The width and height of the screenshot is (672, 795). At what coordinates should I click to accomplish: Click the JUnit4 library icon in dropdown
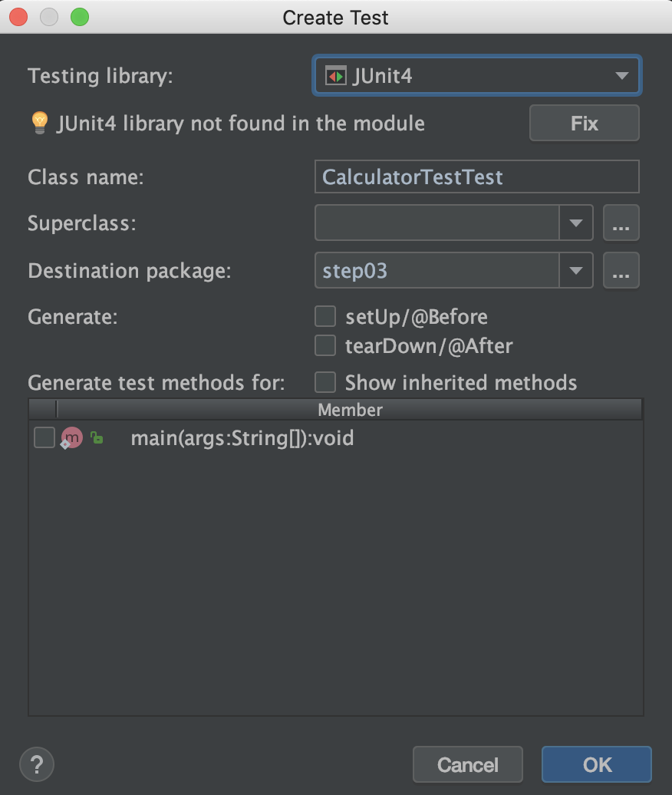point(335,76)
